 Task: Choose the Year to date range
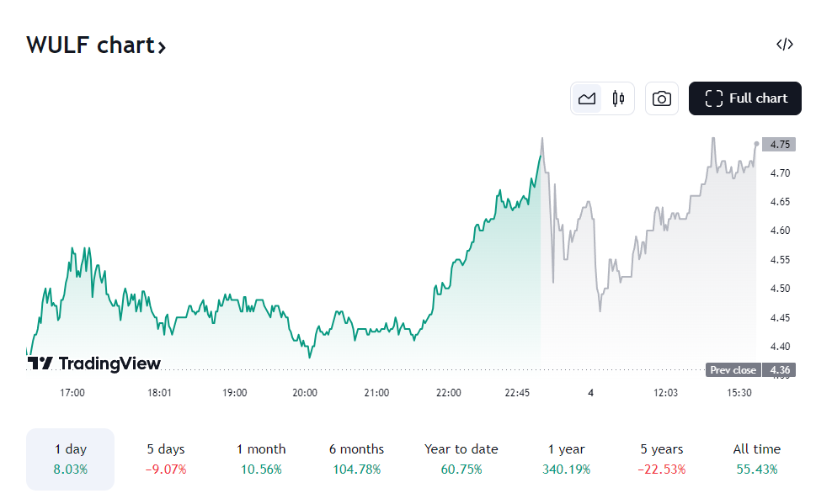461,459
